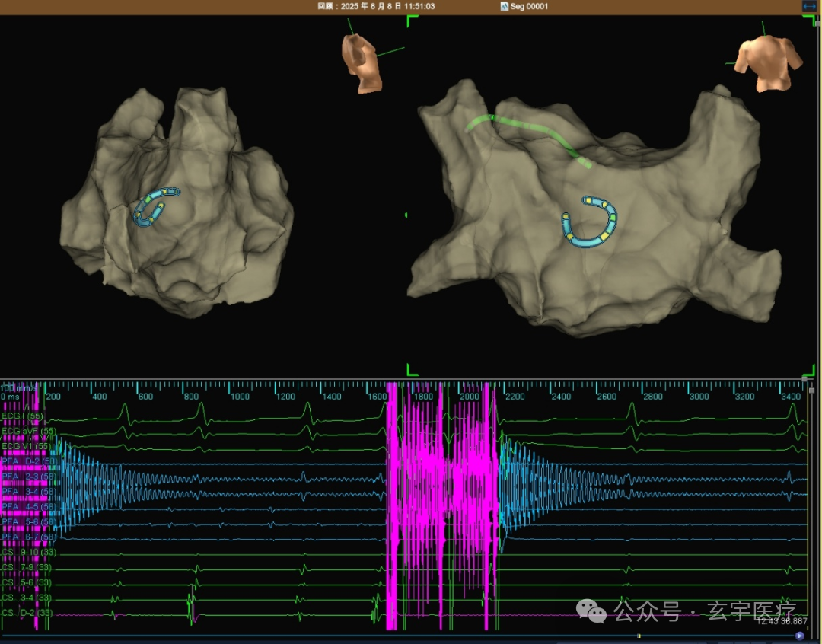
Task: Select the CS 9-10 (33) channel label
Action: pos(29,552)
